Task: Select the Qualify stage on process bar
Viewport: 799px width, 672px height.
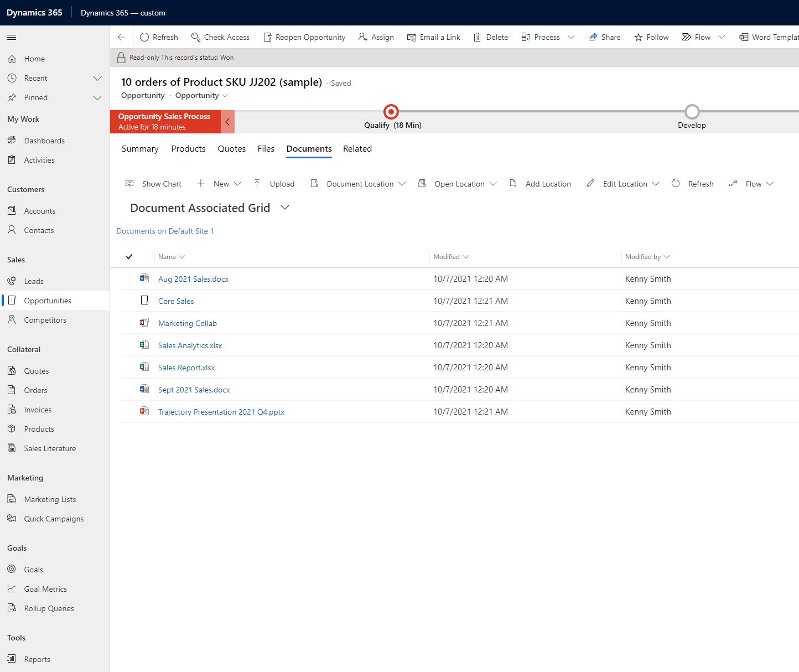Action: point(391,112)
